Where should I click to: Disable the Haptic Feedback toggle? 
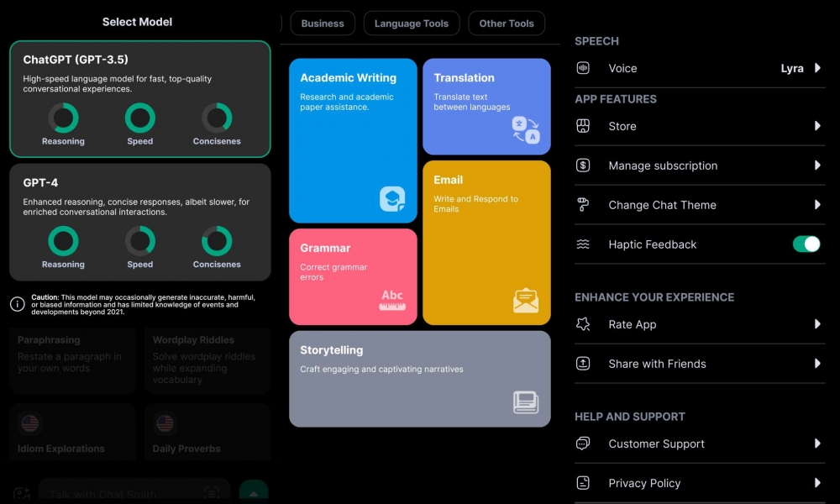coord(806,244)
